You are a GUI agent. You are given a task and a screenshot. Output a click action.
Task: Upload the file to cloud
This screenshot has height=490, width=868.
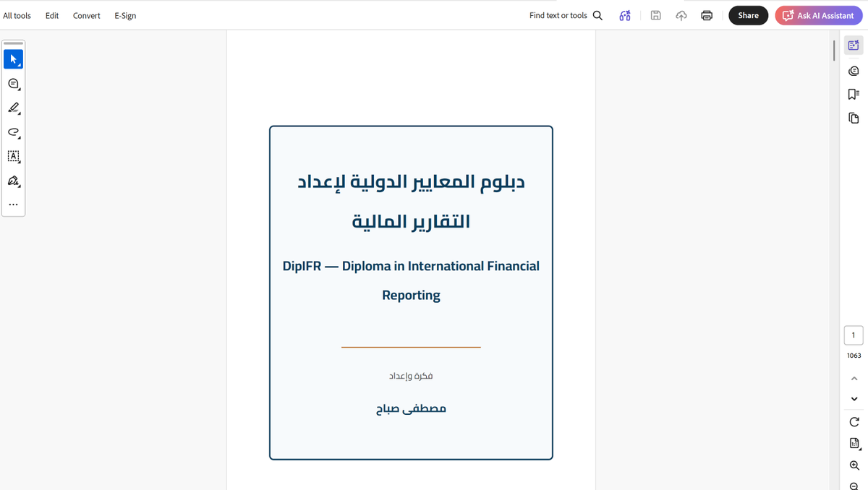[681, 15]
